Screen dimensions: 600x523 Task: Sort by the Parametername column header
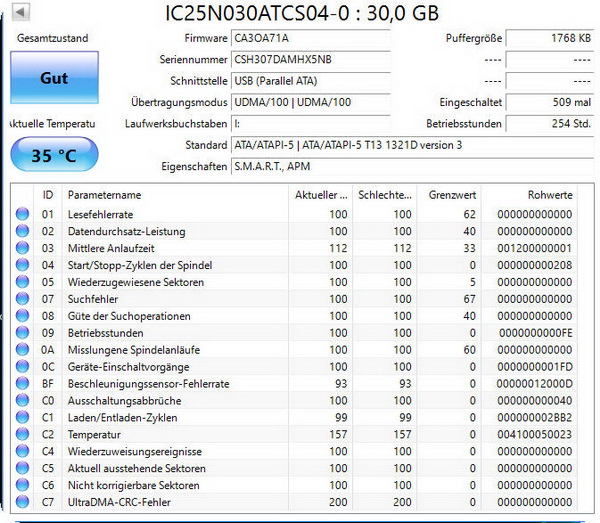(x=170, y=194)
